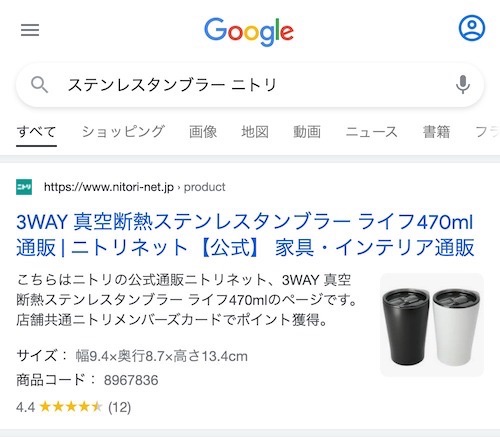Open the hamburger menu
The width and height of the screenshot is (500, 437).
pyautogui.click(x=30, y=30)
